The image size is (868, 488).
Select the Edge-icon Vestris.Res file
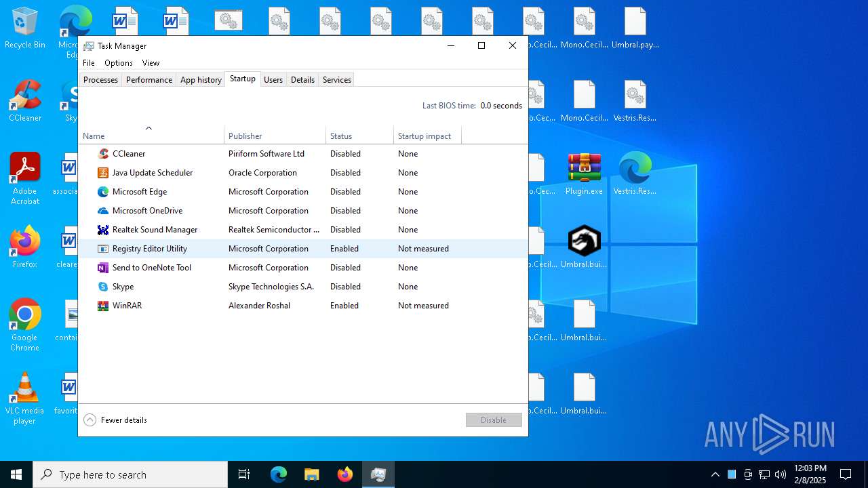click(x=635, y=175)
